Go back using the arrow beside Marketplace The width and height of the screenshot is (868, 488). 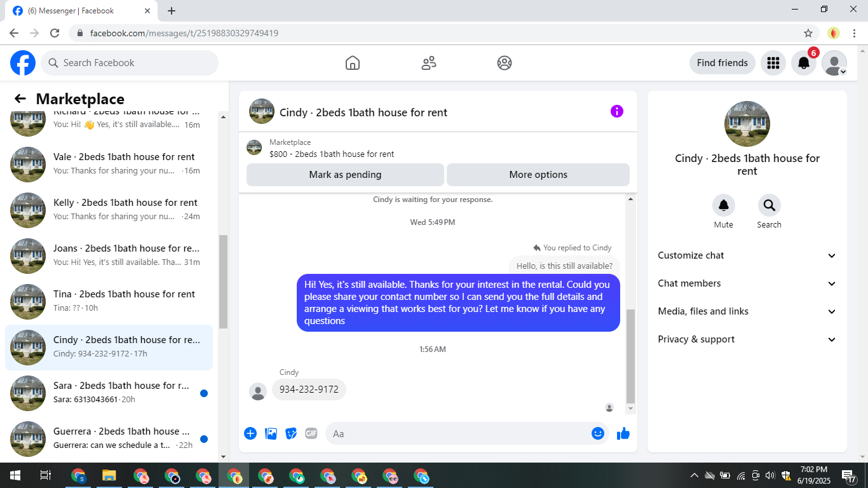20,98
